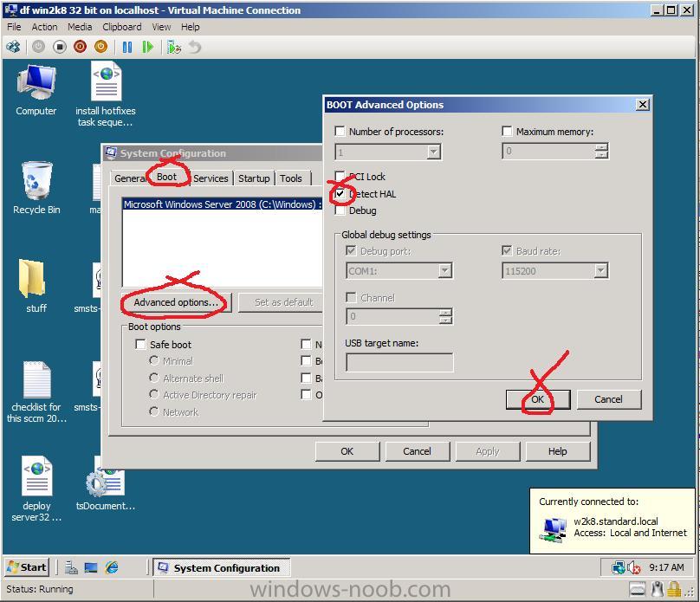The height and width of the screenshot is (602, 700).
Task: Open the Clipboard menu
Action: point(122,27)
